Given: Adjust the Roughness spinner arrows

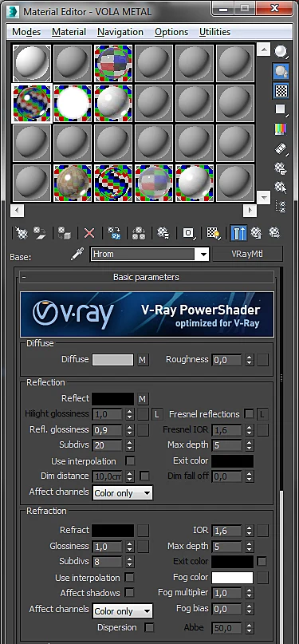Looking at the screenshot, I should coord(250,361).
